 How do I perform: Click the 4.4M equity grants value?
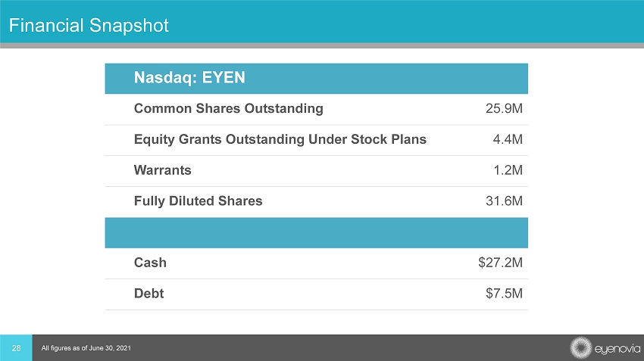click(x=507, y=139)
